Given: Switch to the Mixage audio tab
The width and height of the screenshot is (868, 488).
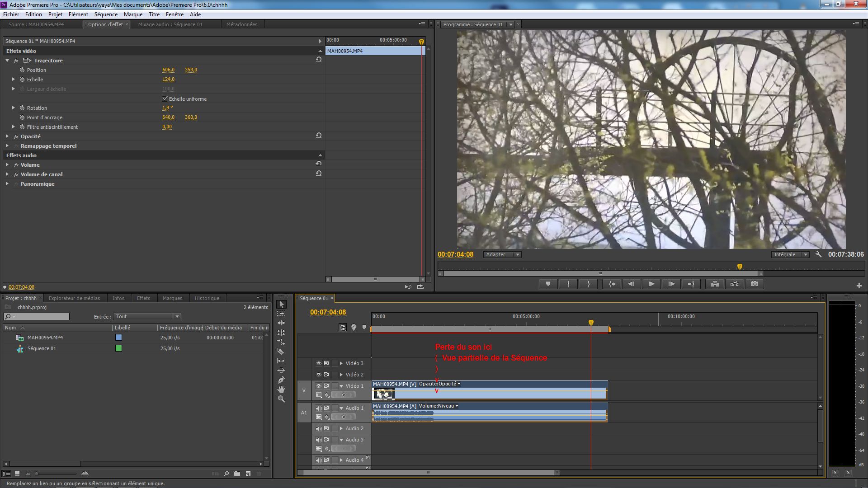Looking at the screenshot, I should click(x=170, y=24).
